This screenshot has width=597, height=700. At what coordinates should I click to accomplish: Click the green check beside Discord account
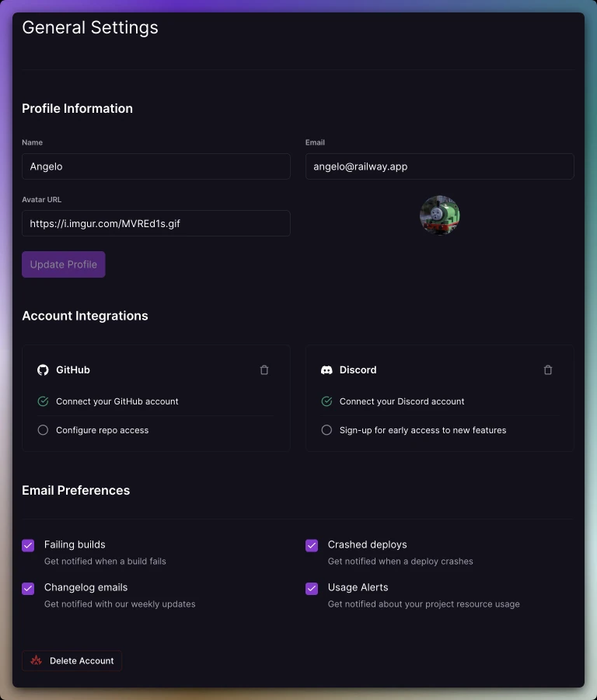[x=326, y=401]
